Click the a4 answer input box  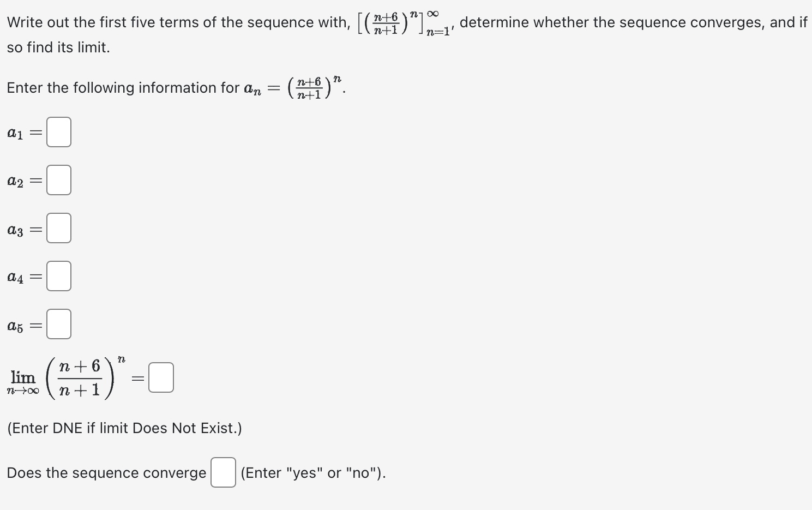58,275
